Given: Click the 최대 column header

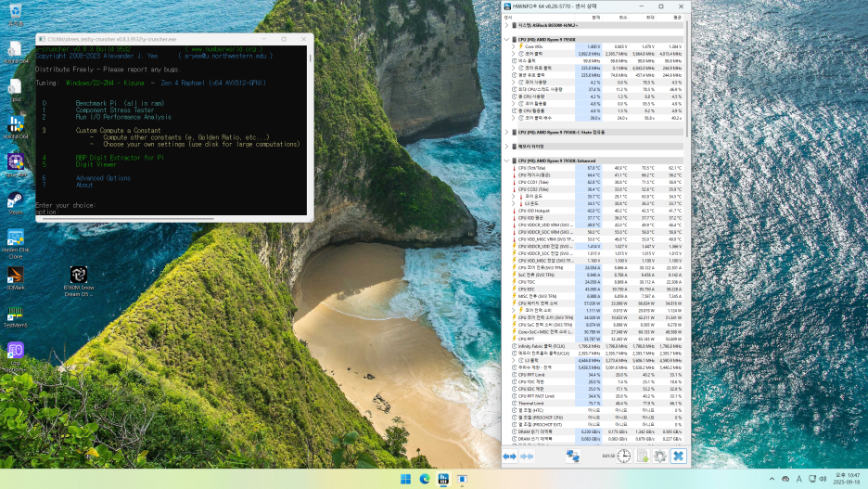Looking at the screenshot, I should tap(643, 18).
